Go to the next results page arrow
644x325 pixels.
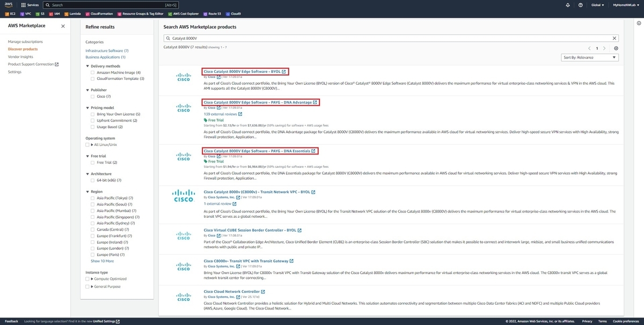pos(605,48)
